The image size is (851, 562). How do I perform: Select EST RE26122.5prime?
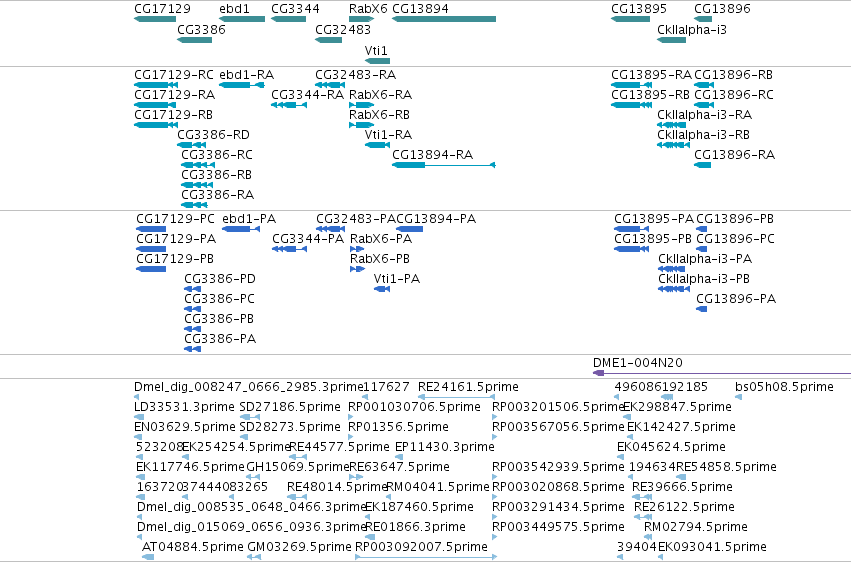pyautogui.click(x=643, y=517)
